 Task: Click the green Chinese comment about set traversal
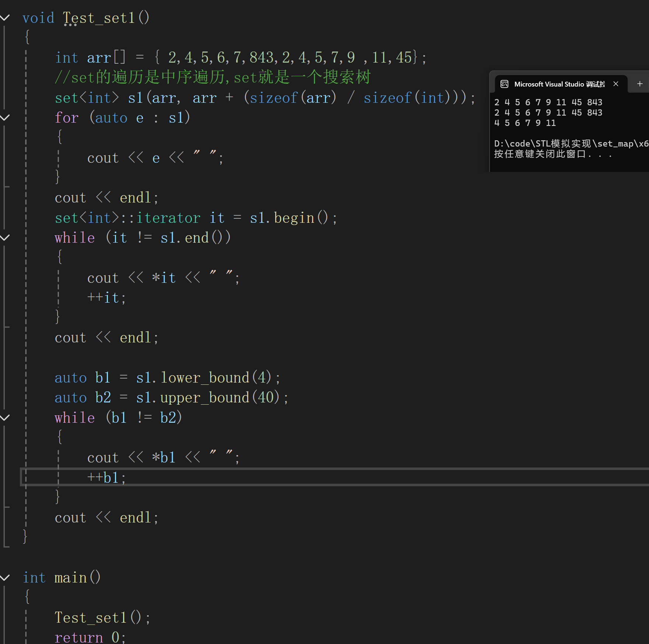(x=213, y=77)
